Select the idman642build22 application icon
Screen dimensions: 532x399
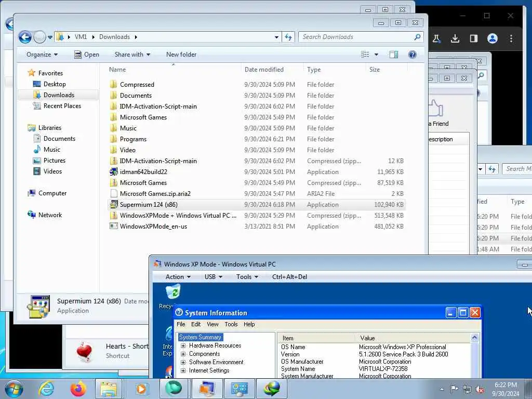114,171
